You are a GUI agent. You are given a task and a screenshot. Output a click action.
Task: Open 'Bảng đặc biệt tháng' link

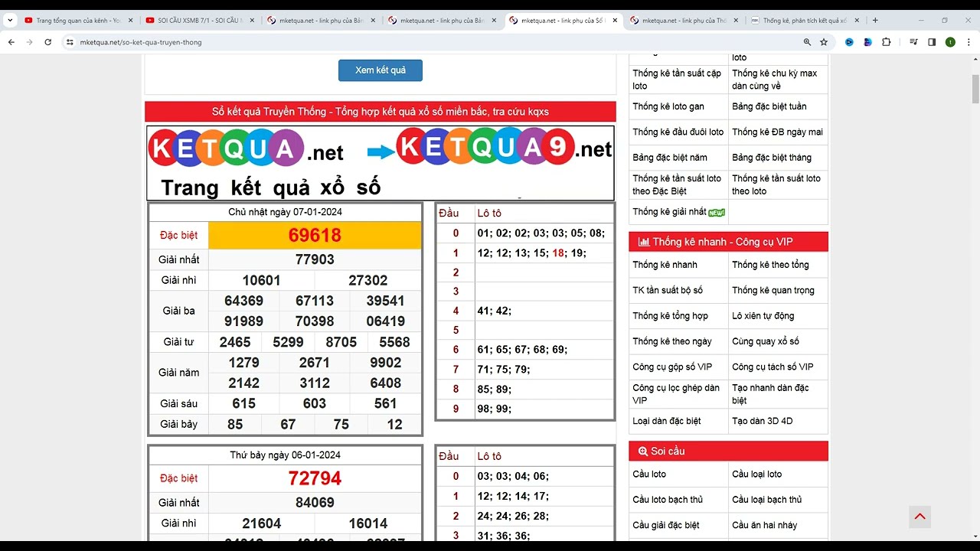pos(771,158)
